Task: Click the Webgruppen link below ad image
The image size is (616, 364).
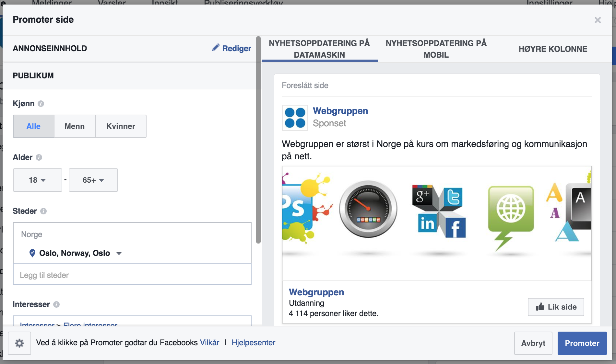Action: coord(316,292)
